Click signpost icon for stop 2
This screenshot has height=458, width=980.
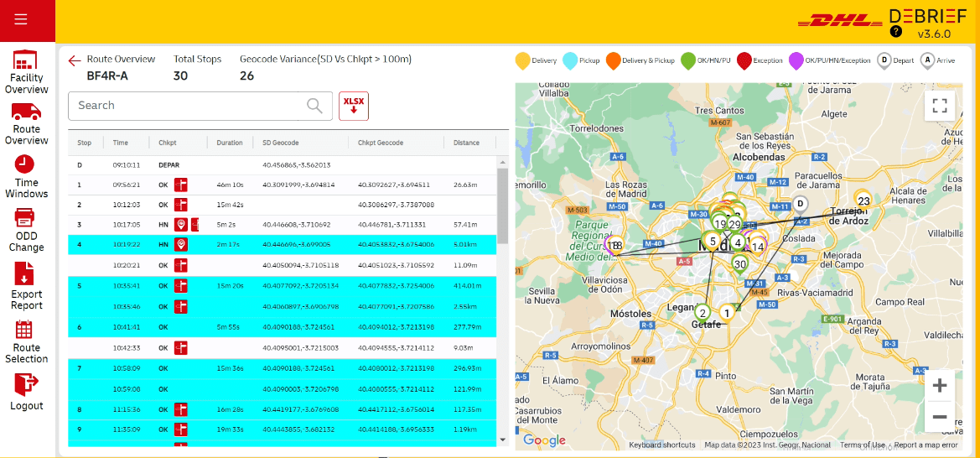(x=180, y=205)
